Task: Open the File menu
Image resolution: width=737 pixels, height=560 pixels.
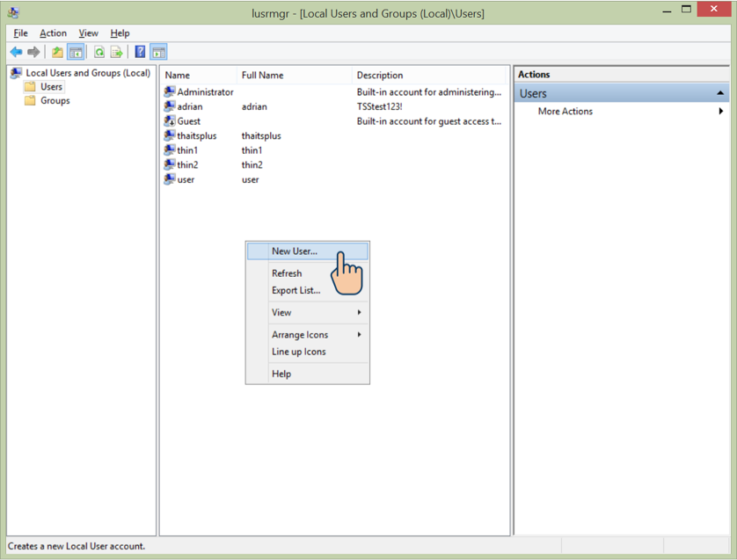Action: (20, 33)
